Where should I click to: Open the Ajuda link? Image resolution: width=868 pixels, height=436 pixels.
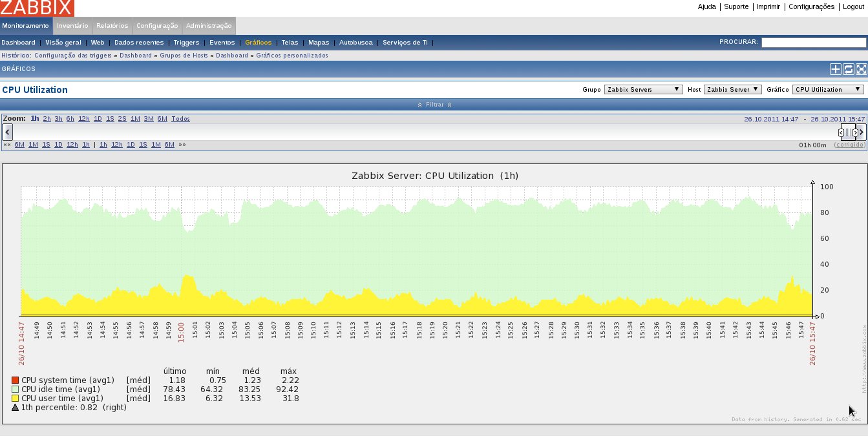coord(707,6)
